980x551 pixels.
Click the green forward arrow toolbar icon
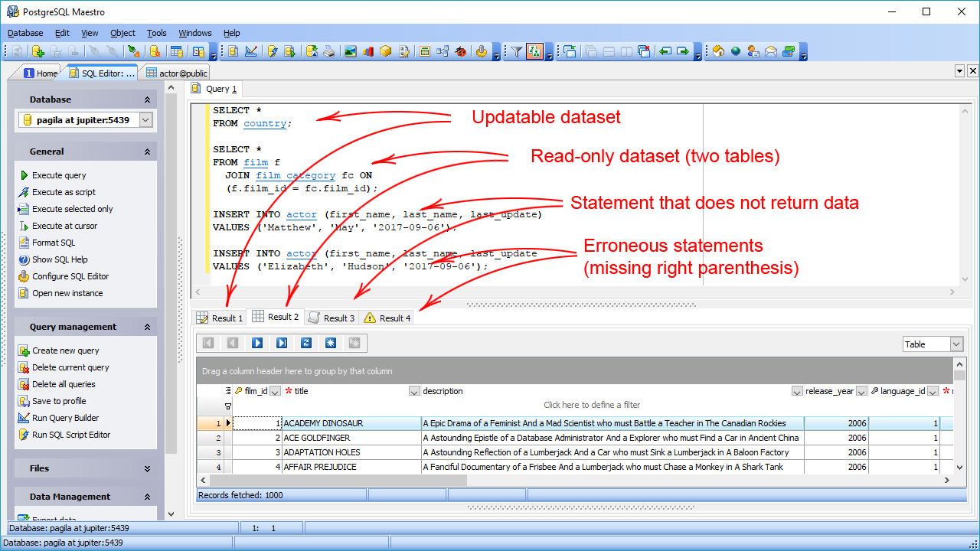pyautogui.click(x=682, y=52)
